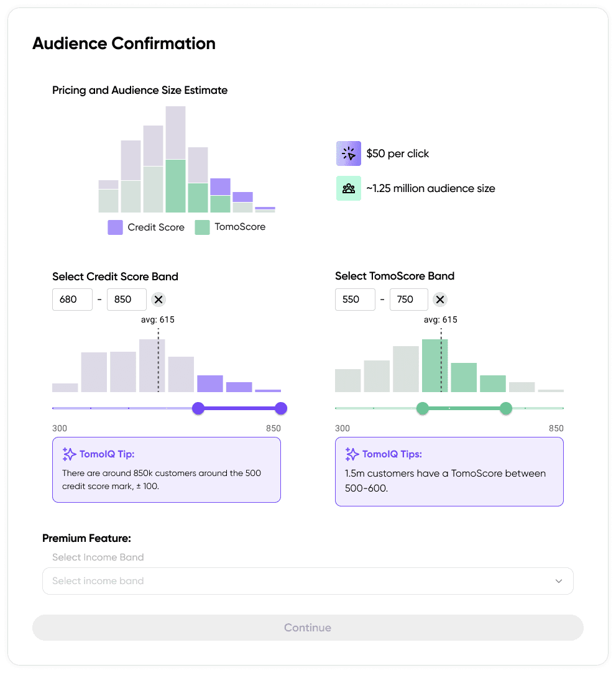Screen dimensions: 616x673
Task: Click the TomoScore maximum field 750
Action: 408,300
